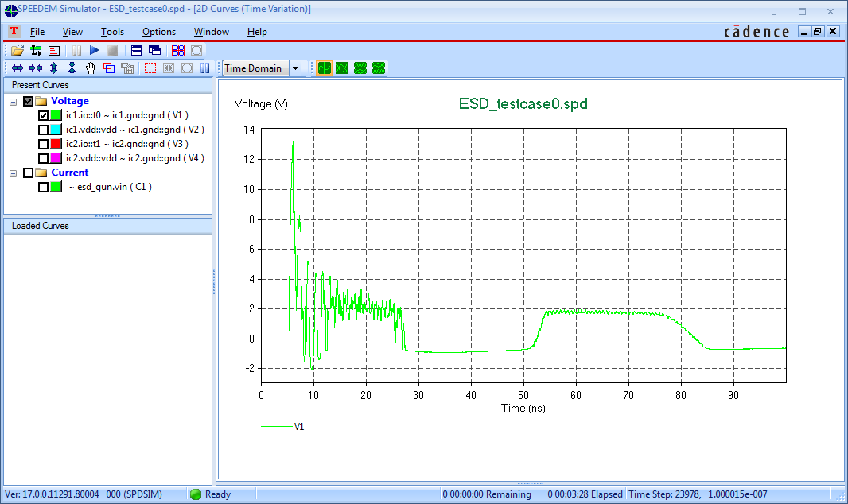This screenshot has height=504, width=848.
Task: Switch to the second green overlapped curves view
Action: (342, 68)
